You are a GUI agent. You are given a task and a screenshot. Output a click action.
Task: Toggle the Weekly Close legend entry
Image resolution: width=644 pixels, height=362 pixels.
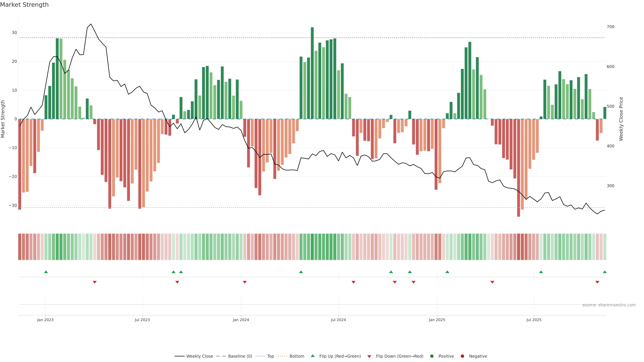pos(199,356)
